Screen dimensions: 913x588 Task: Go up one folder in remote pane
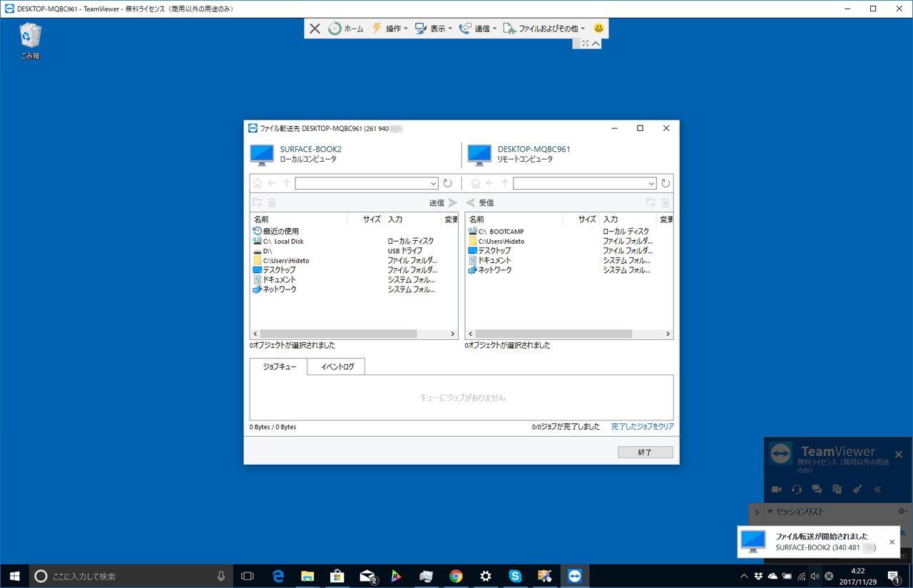[x=505, y=183]
